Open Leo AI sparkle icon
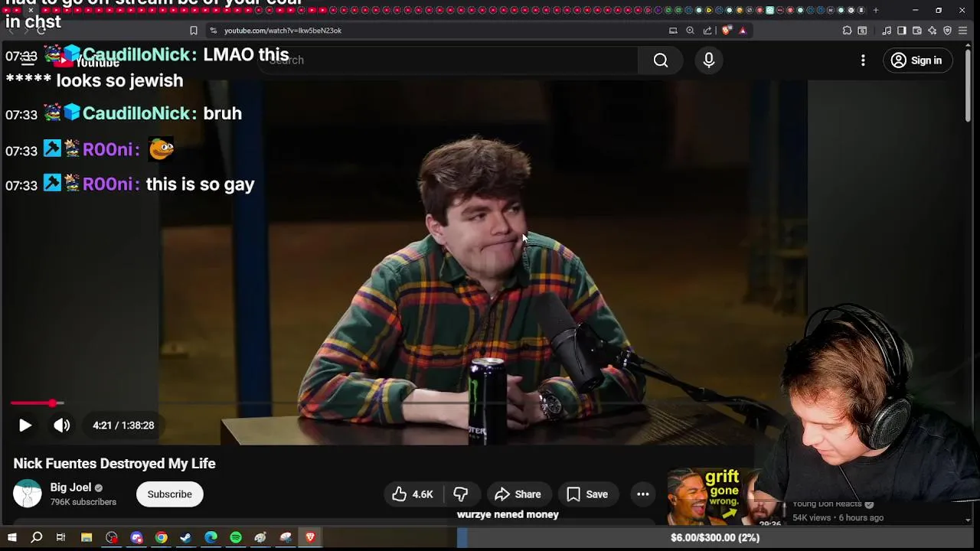This screenshot has width=980, height=551. (932, 31)
